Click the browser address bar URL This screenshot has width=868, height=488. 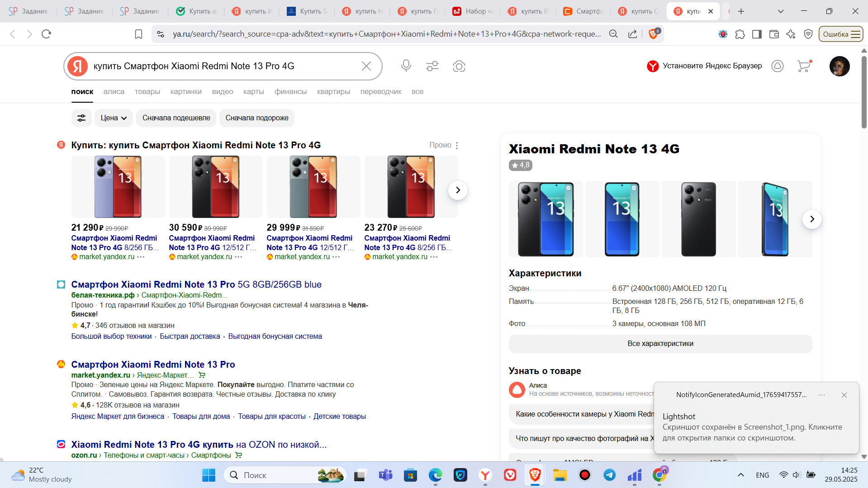(x=387, y=34)
